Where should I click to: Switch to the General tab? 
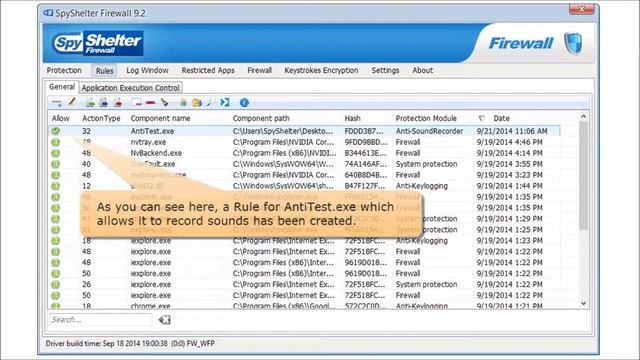tap(62, 87)
